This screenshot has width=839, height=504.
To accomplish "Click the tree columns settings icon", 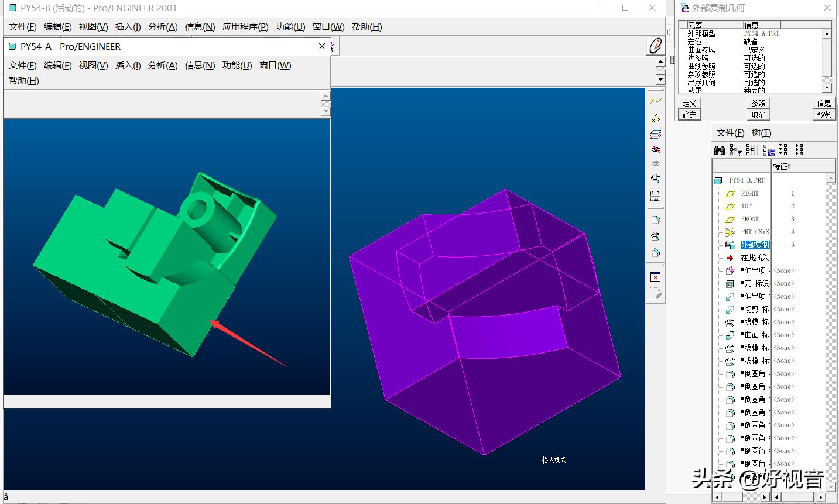I will 751,150.
